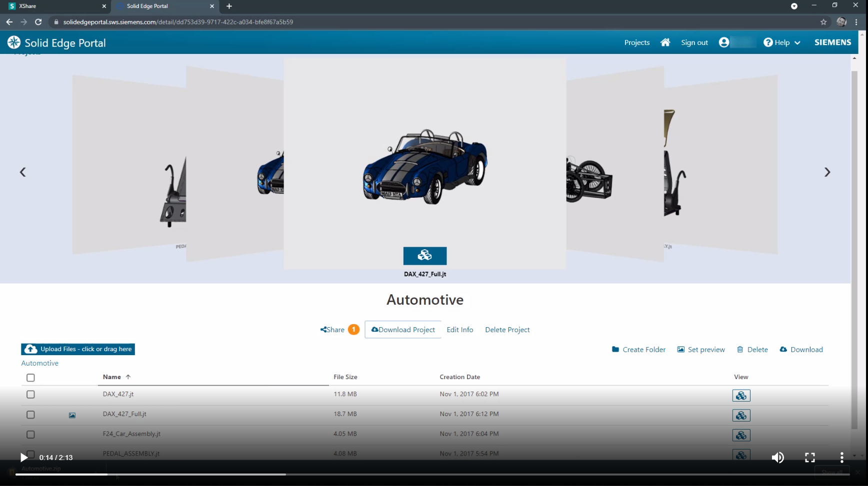Open the 3D viewer for DAX_427_Full.jt preview

point(424,255)
